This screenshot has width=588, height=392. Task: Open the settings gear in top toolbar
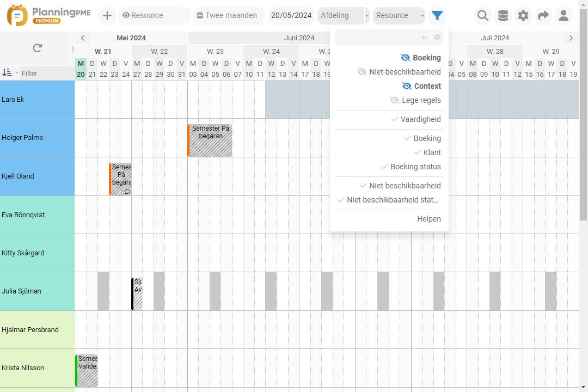click(523, 15)
